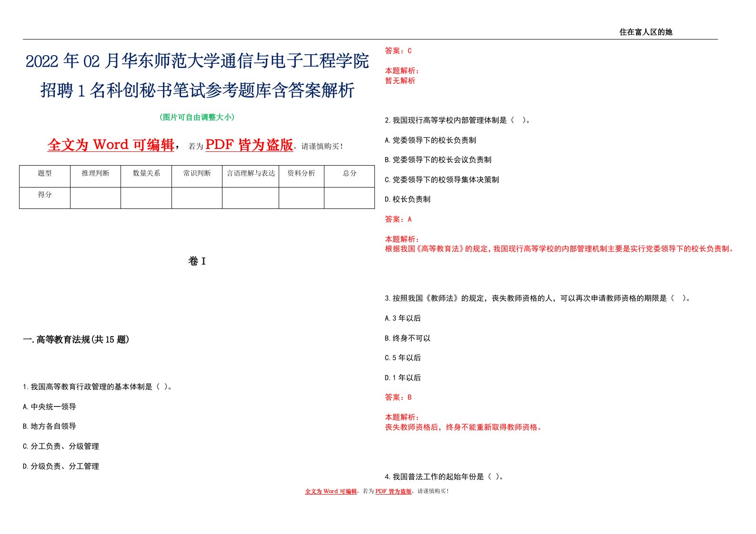Click the footer text 请谨慎购买！

(433, 492)
